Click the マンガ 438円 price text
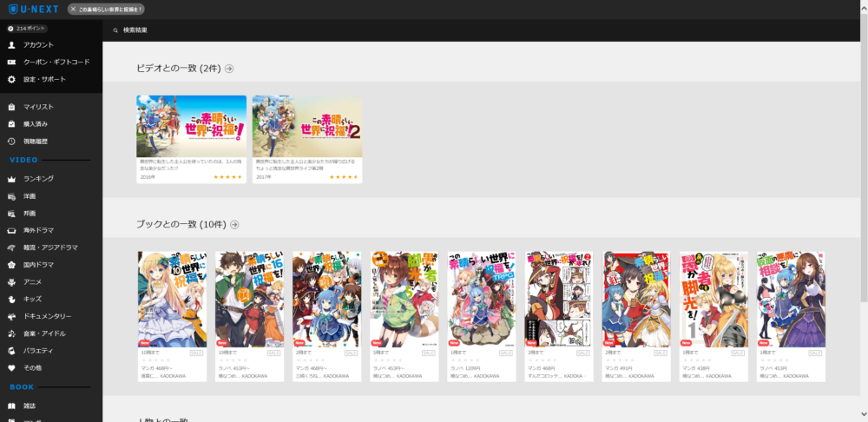 (x=696, y=368)
